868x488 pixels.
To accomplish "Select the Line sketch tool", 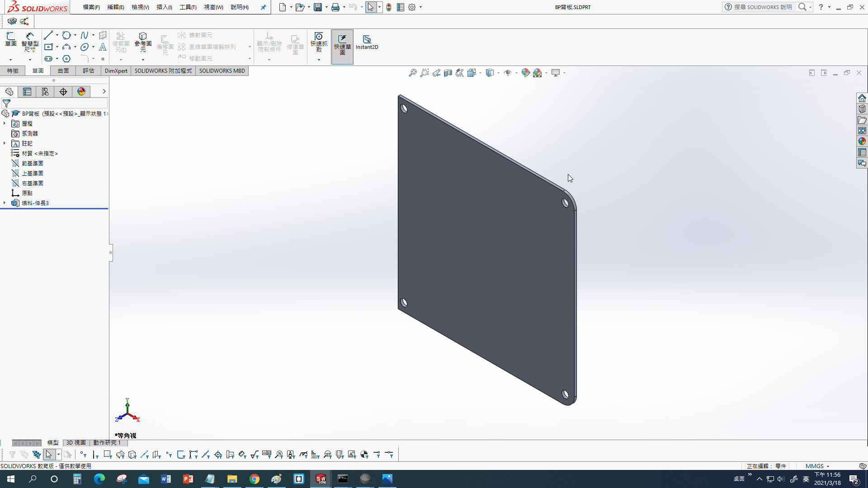I will [x=48, y=35].
